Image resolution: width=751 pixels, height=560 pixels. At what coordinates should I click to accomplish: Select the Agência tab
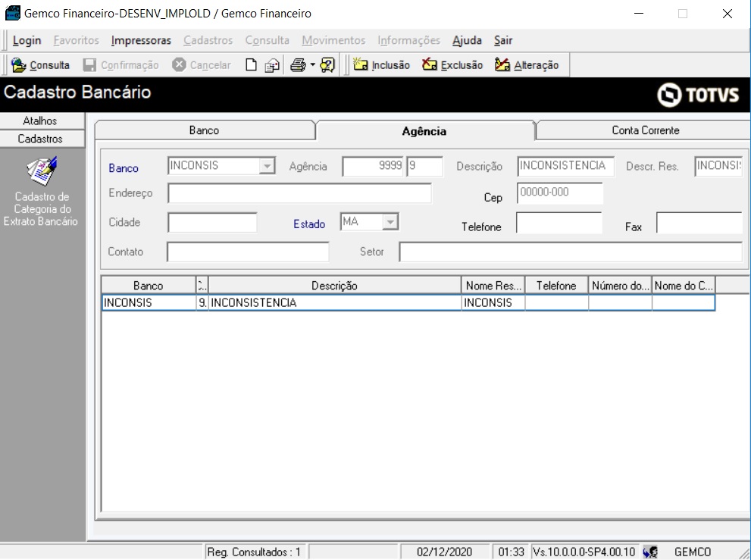pos(424,131)
